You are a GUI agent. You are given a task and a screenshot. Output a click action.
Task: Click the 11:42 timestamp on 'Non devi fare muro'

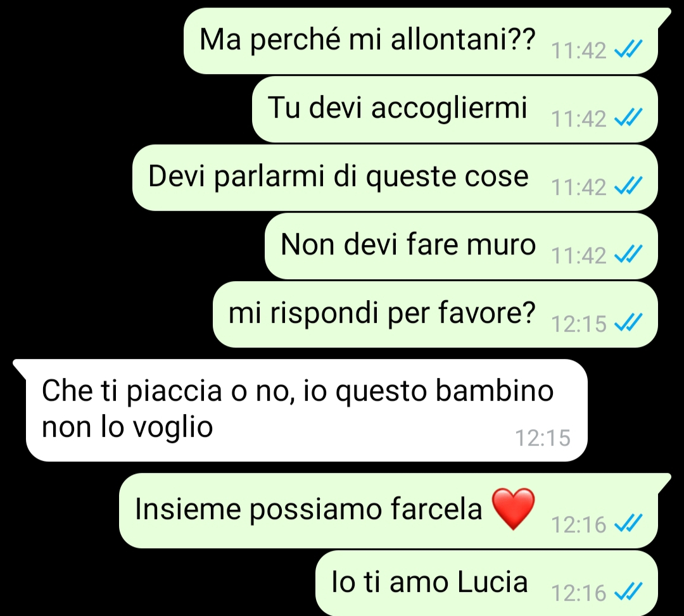pyautogui.click(x=579, y=255)
